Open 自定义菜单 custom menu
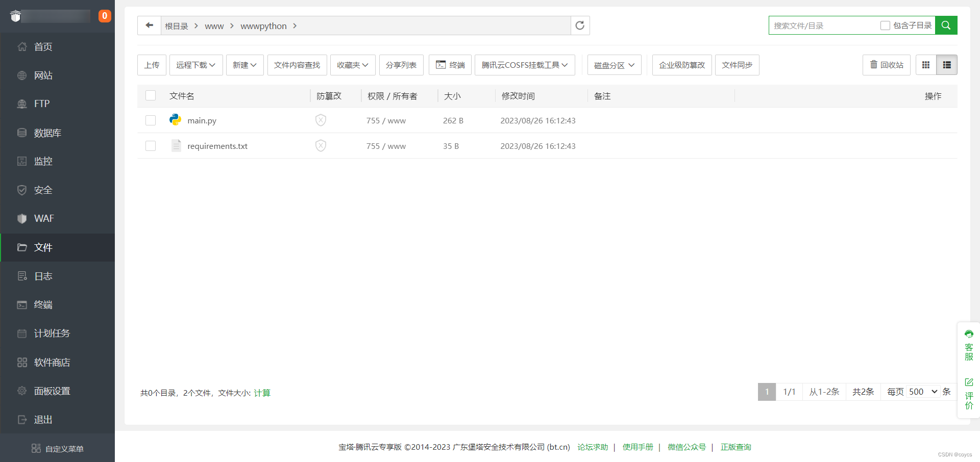The image size is (980, 462). (x=57, y=448)
